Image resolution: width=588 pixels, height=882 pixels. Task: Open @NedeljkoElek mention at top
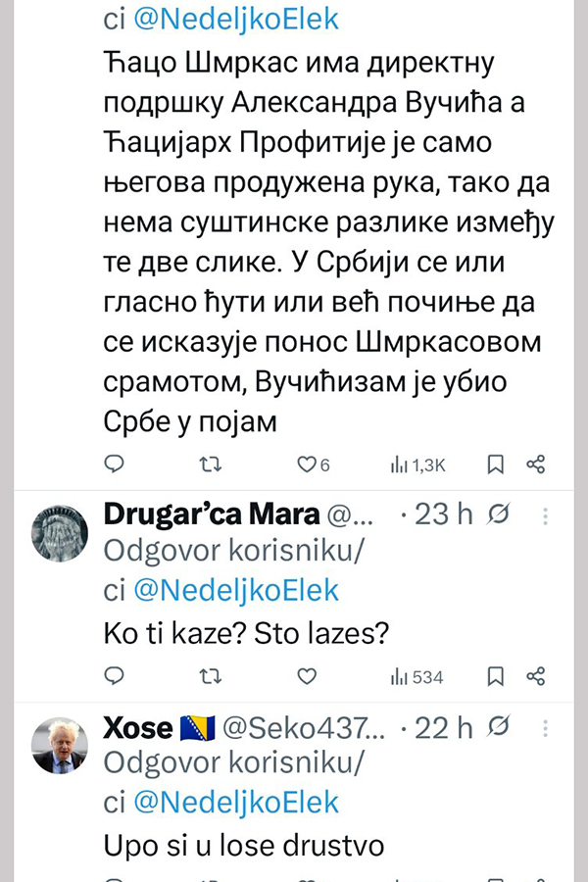point(234,20)
